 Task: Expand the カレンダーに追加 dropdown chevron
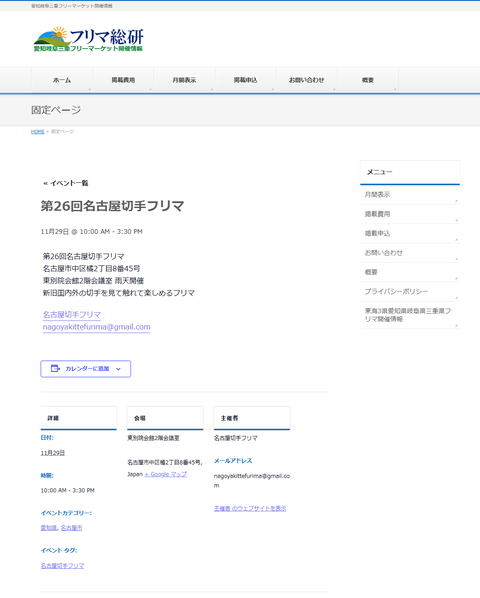click(118, 369)
